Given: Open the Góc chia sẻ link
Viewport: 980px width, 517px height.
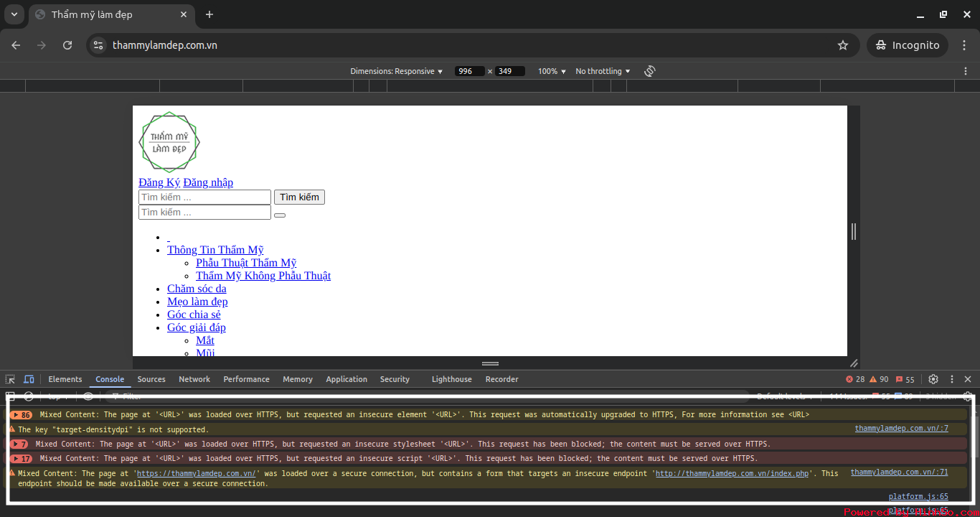Looking at the screenshot, I should (x=194, y=315).
